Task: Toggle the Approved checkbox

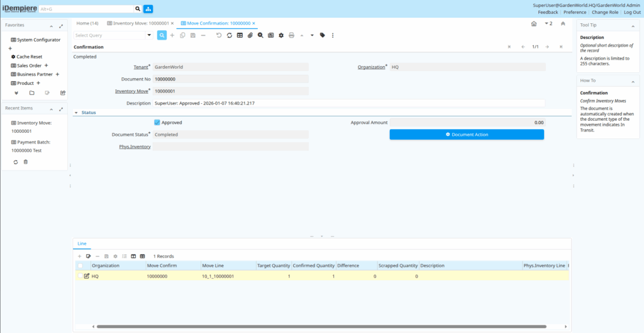Action: (x=157, y=123)
